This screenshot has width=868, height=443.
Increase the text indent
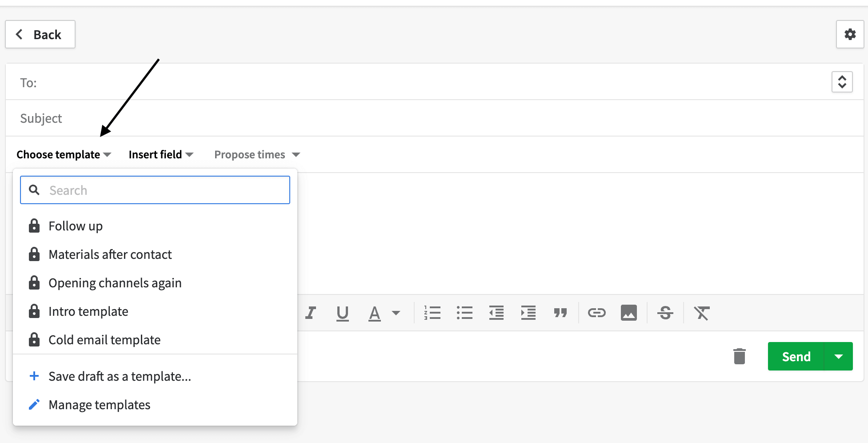click(528, 313)
